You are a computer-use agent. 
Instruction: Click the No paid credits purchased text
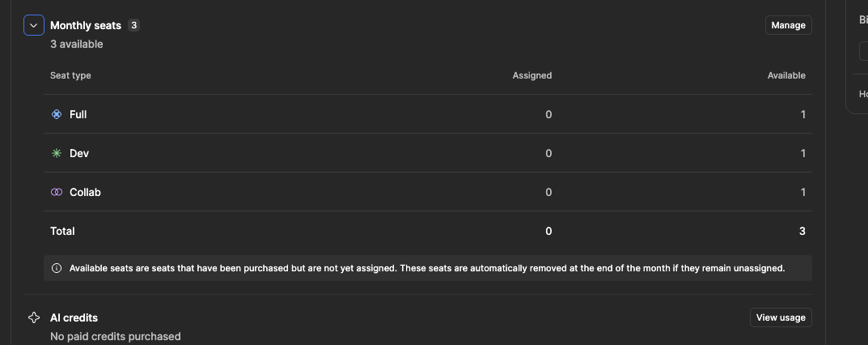click(115, 336)
